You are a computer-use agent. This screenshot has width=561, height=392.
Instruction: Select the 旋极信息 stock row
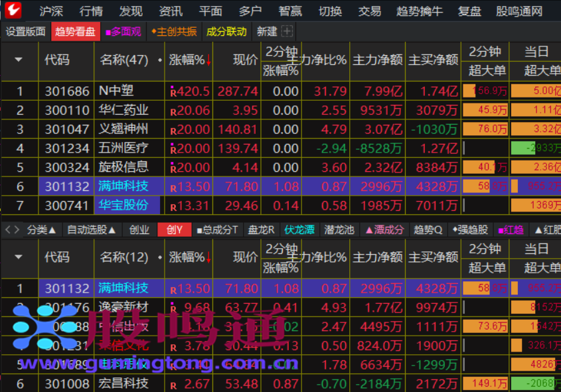280,167
